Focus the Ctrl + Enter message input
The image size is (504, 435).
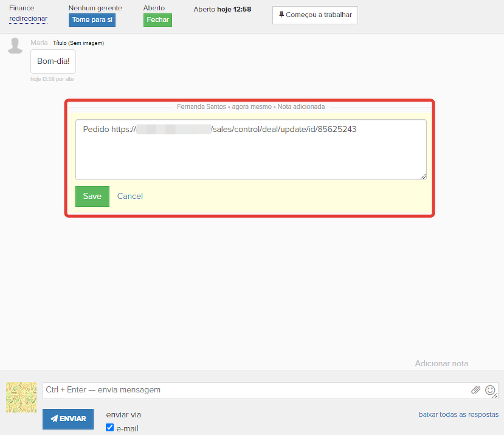[255, 390]
